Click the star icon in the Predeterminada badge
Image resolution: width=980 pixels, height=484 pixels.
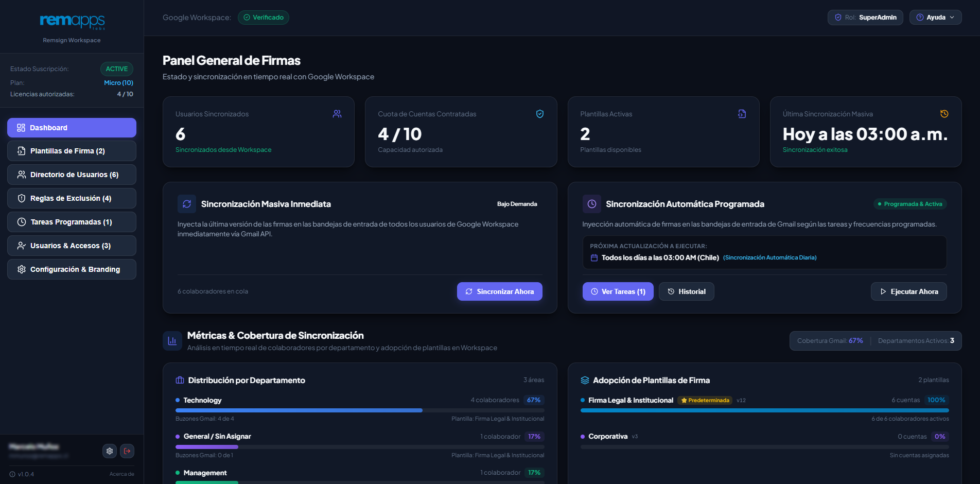pyautogui.click(x=684, y=401)
